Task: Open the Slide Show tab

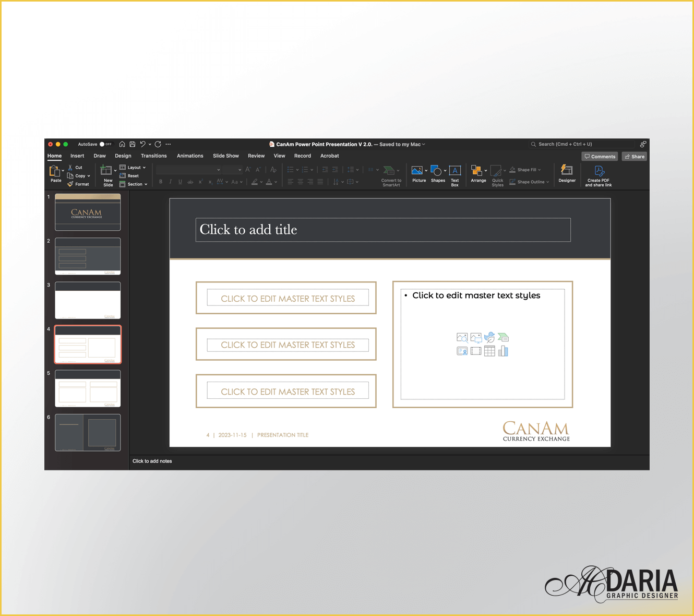Action: click(x=225, y=156)
